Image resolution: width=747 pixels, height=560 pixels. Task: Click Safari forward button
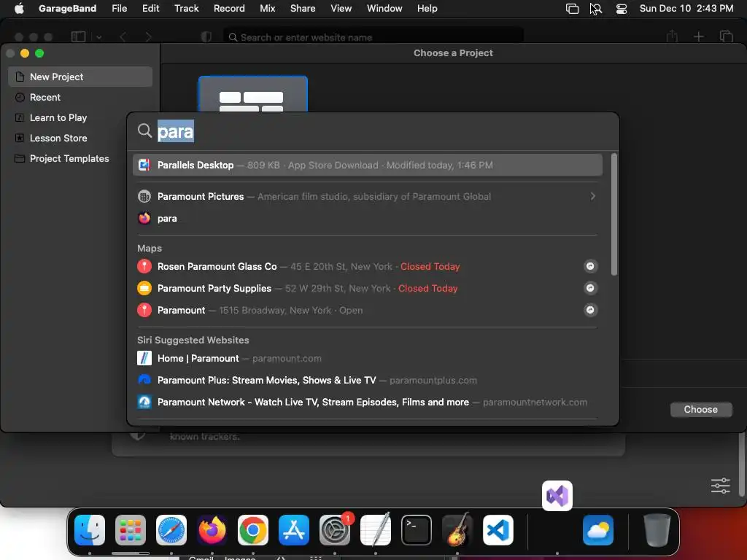pyautogui.click(x=148, y=36)
